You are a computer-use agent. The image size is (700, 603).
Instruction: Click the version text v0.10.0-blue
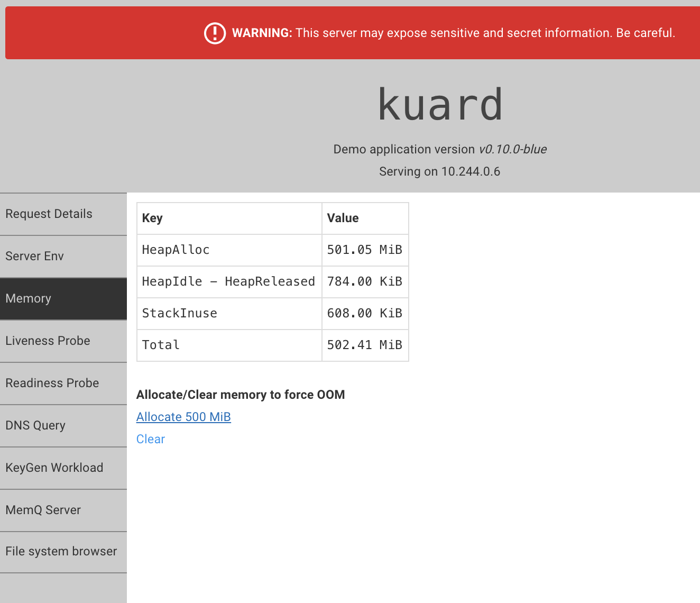tap(513, 149)
